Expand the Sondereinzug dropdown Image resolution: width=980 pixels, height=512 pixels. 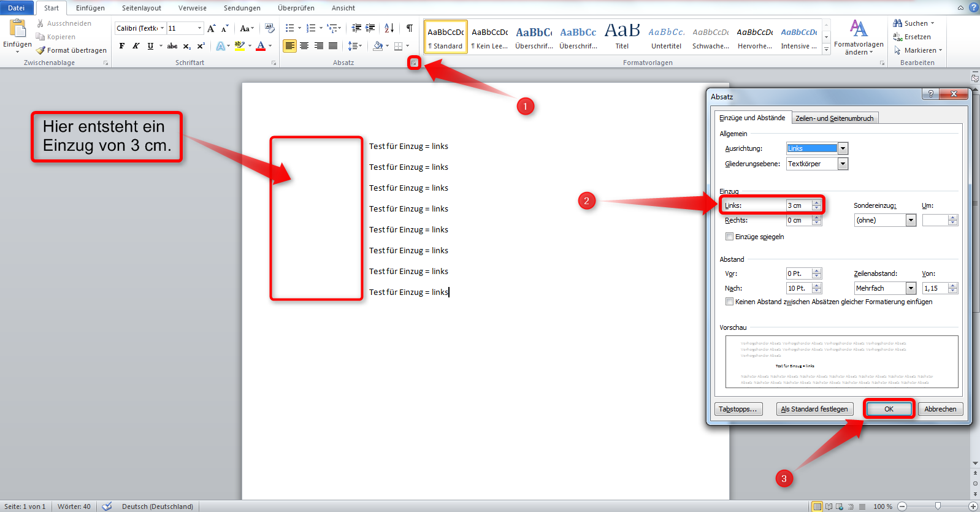coord(911,220)
